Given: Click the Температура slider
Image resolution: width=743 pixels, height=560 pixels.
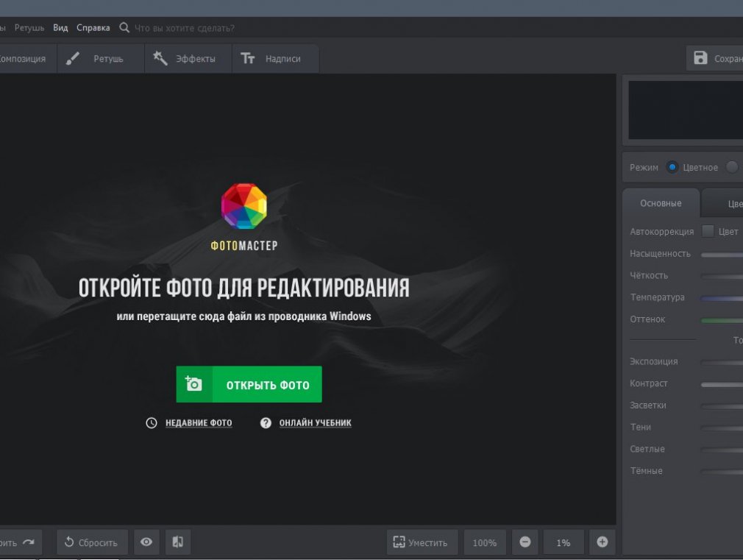Looking at the screenshot, I should pyautogui.click(x=722, y=298).
